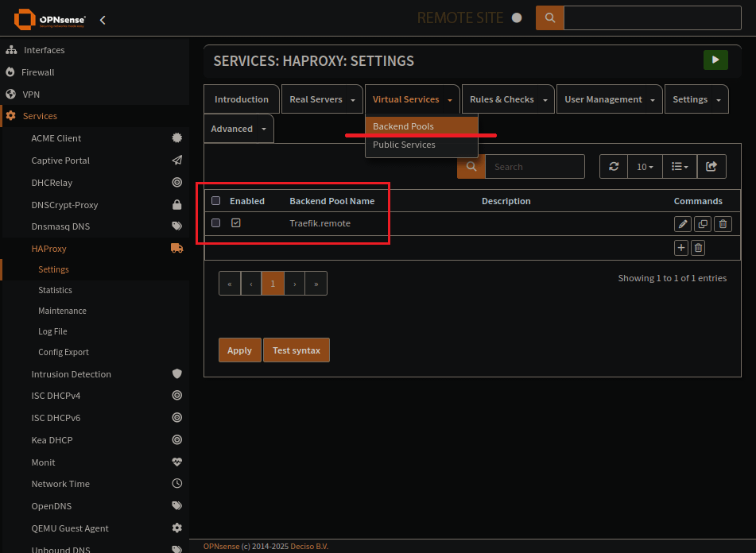
Task: Add a new backend pool with the plus icon
Action: click(x=680, y=248)
